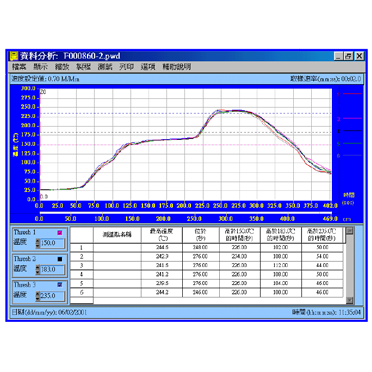372x372 pixels.
Task: Click the 112.00 cell in row 3
Action: 281,266
